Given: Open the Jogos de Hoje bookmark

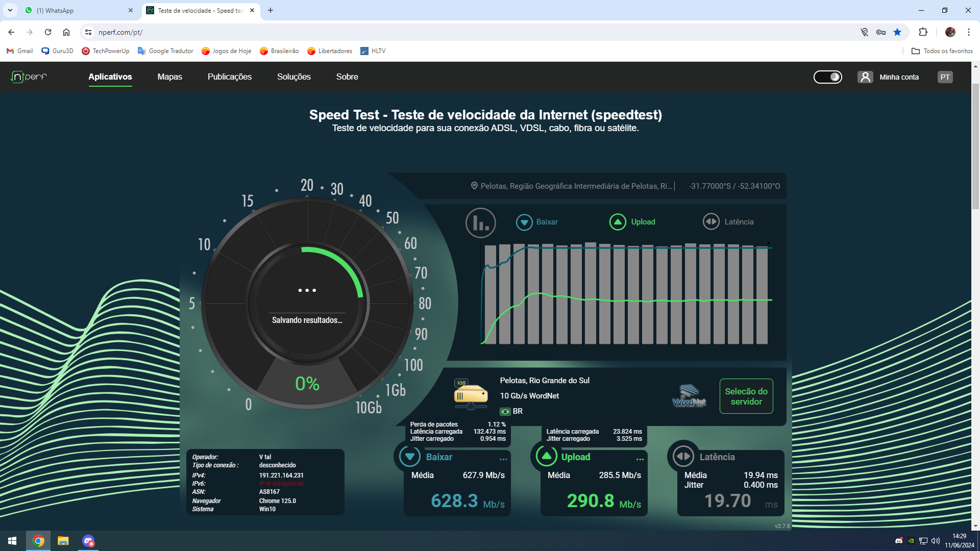Looking at the screenshot, I should click(226, 51).
